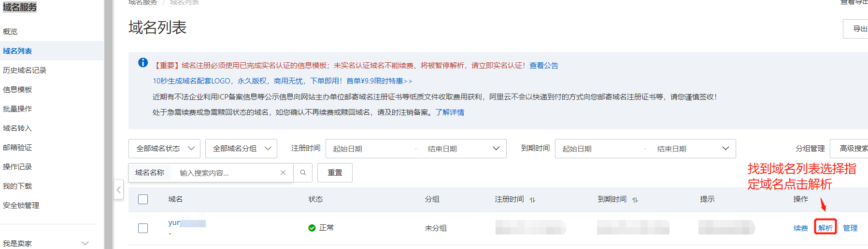Clear search input with X icon

pos(283,173)
